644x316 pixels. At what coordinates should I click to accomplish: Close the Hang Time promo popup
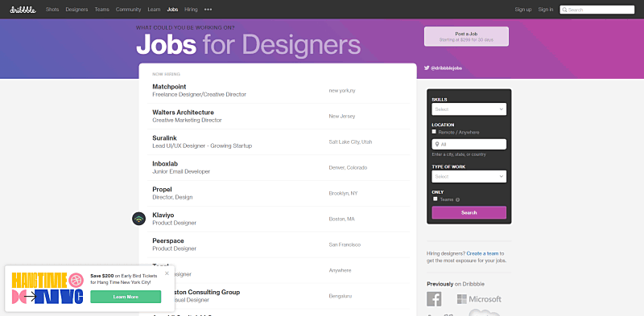click(x=167, y=273)
